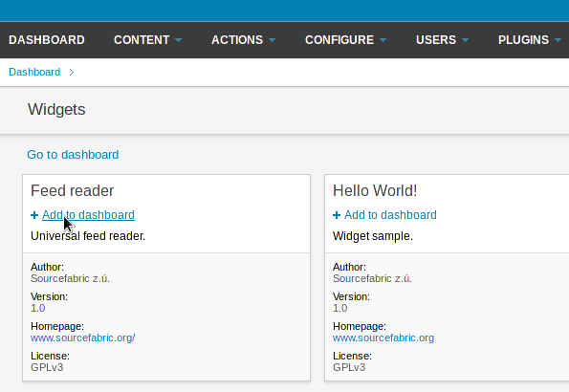Expand the CONFIGURE dropdown arrow
The width and height of the screenshot is (569, 392).
pos(383,40)
